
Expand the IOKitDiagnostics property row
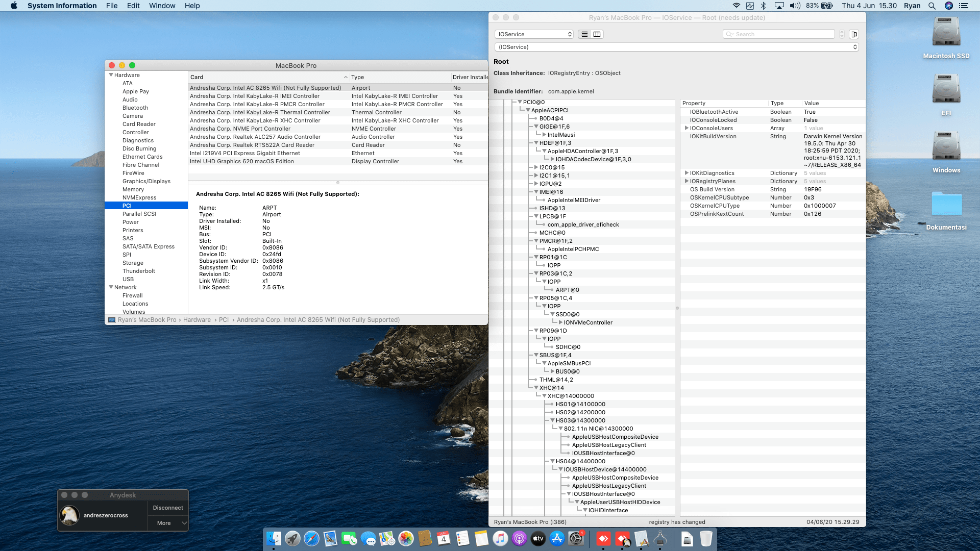tap(687, 173)
